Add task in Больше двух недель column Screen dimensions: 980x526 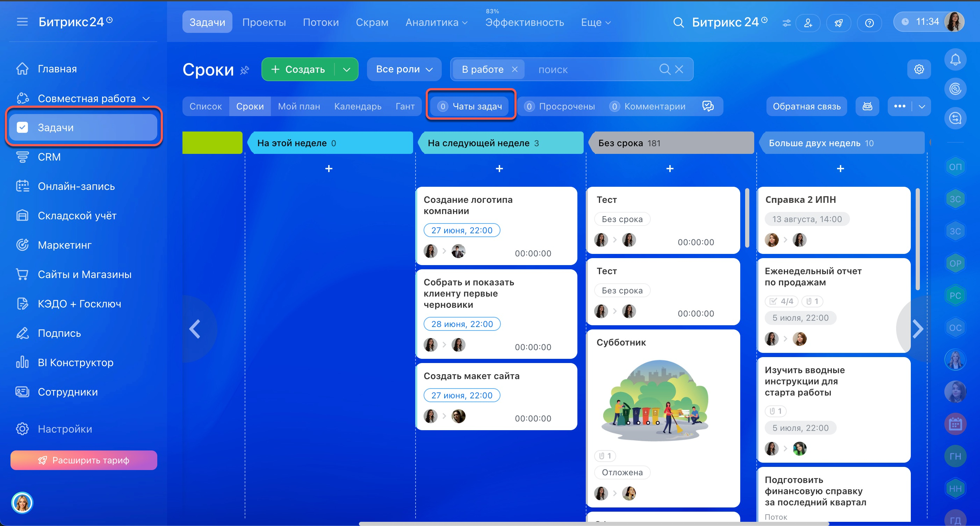pos(841,168)
